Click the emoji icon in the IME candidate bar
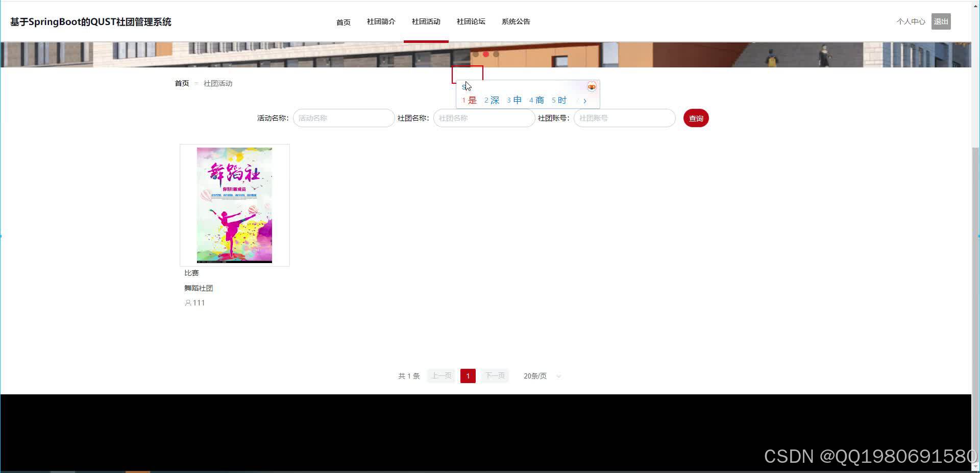The height and width of the screenshot is (473, 980). coord(591,86)
